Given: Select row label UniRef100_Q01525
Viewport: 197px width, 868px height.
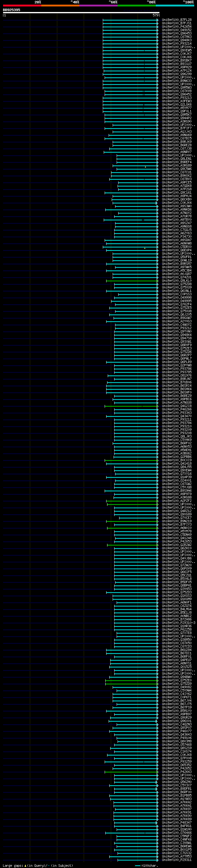Looking at the screenshot, I should pyautogui.click(x=176, y=667).
